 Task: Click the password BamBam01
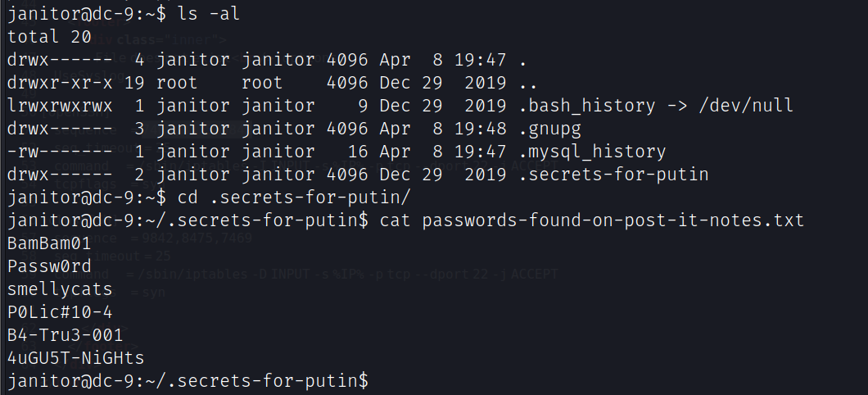click(47, 243)
